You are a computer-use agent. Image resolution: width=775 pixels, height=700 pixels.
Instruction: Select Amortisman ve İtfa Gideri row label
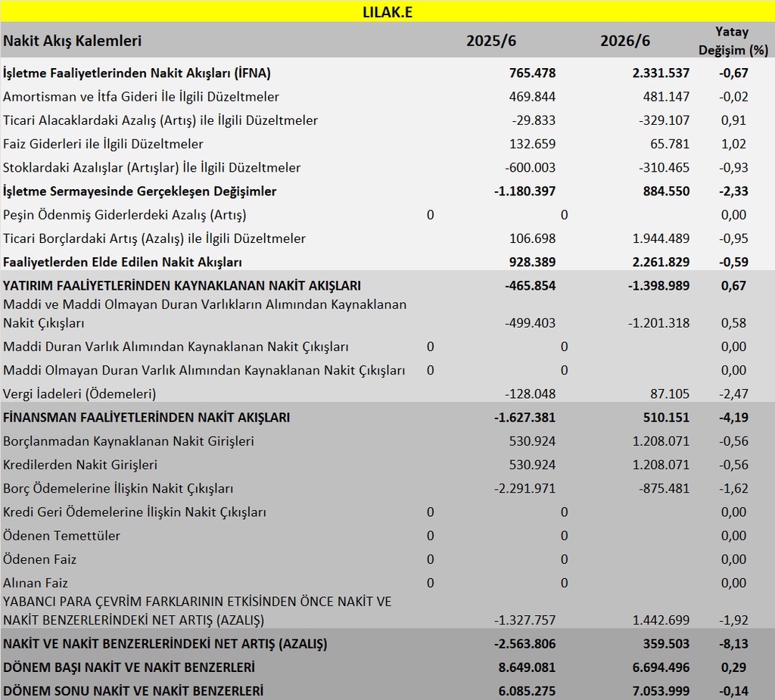(141, 97)
